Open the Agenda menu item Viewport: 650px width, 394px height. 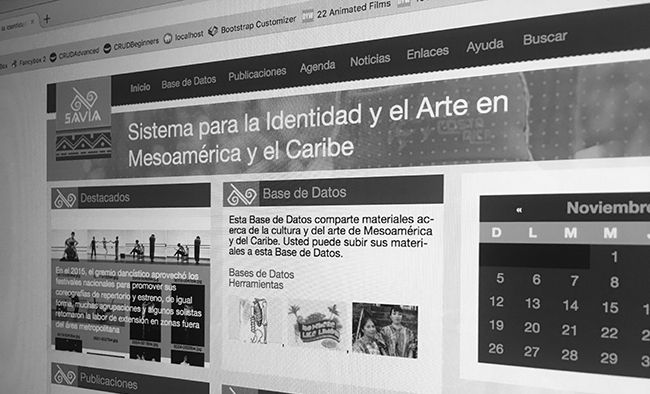point(318,66)
